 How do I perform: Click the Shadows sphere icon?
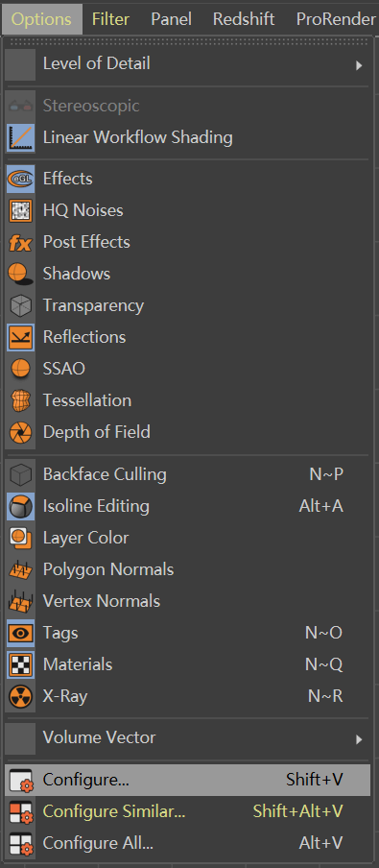21,274
